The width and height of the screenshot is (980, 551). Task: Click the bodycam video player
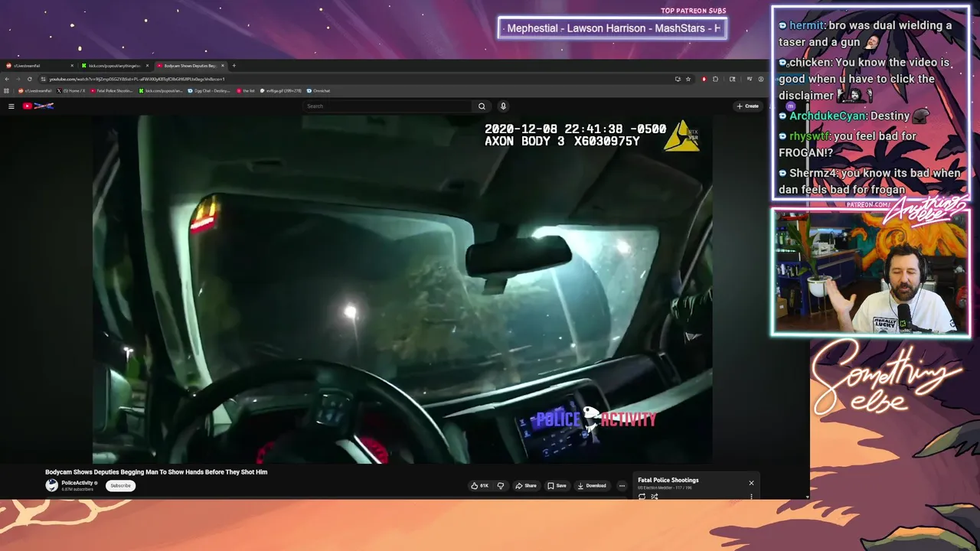403,289
